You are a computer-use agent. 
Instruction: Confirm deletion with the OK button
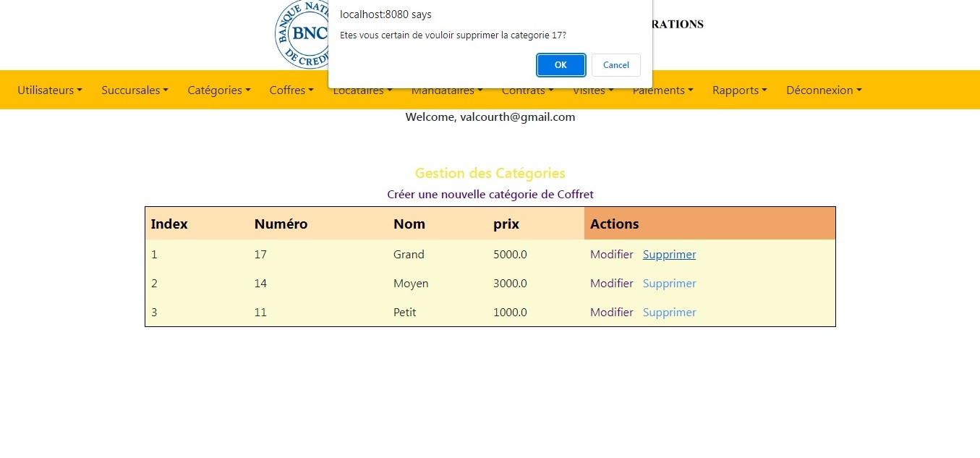[561, 64]
